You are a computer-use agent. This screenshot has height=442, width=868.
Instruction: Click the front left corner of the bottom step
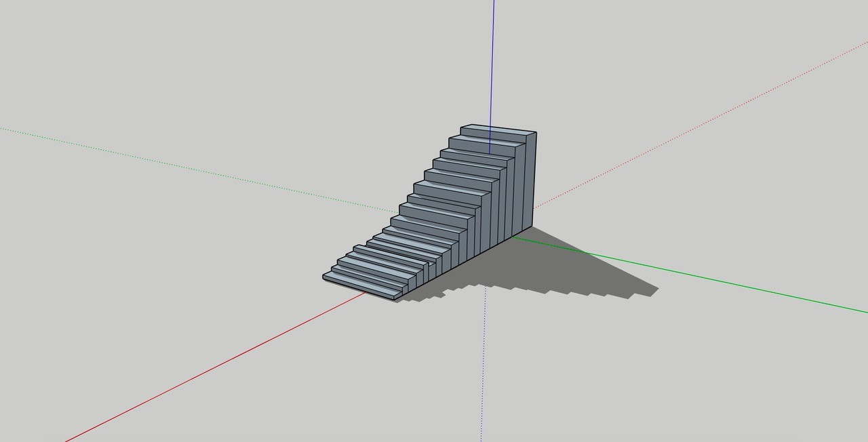(323, 277)
